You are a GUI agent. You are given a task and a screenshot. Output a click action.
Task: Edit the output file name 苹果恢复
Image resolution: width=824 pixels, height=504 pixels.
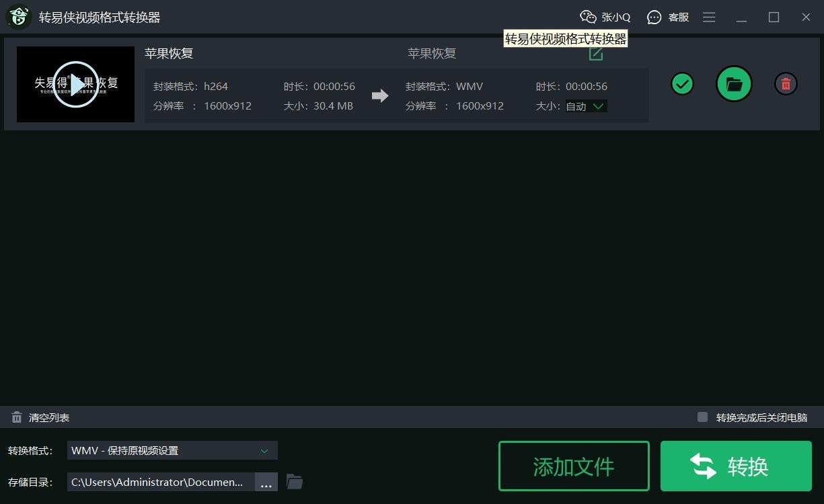[596, 54]
